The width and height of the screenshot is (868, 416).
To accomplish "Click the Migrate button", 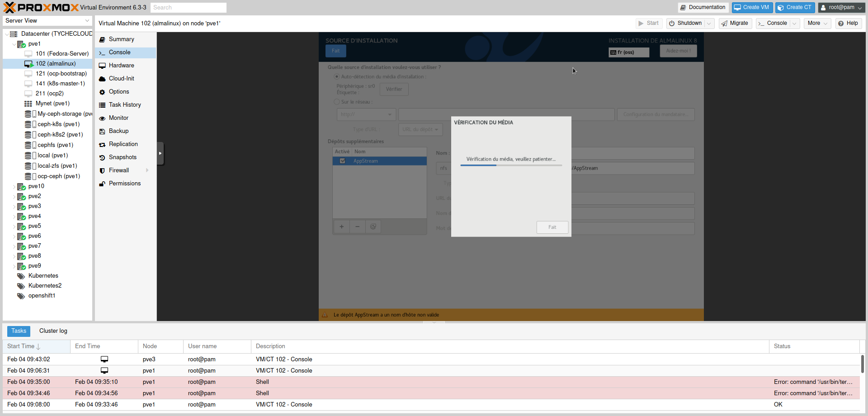I will 735,24.
